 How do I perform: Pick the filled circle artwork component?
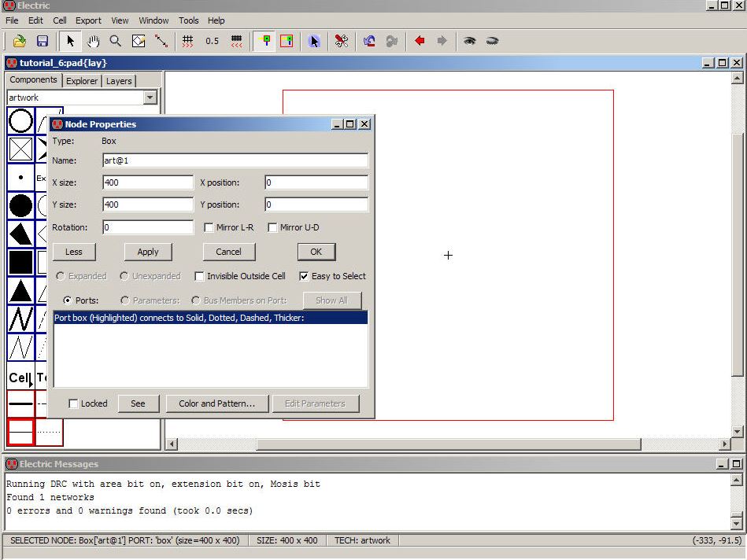click(x=20, y=206)
